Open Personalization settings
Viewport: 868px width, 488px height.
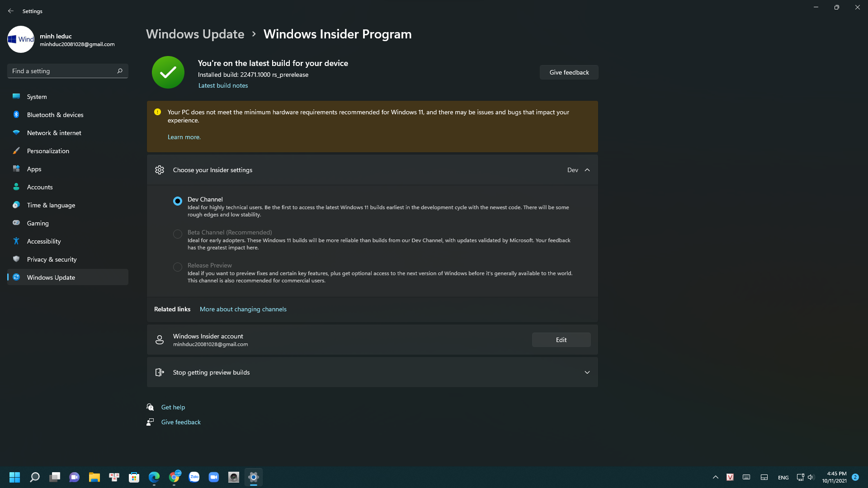(68, 151)
